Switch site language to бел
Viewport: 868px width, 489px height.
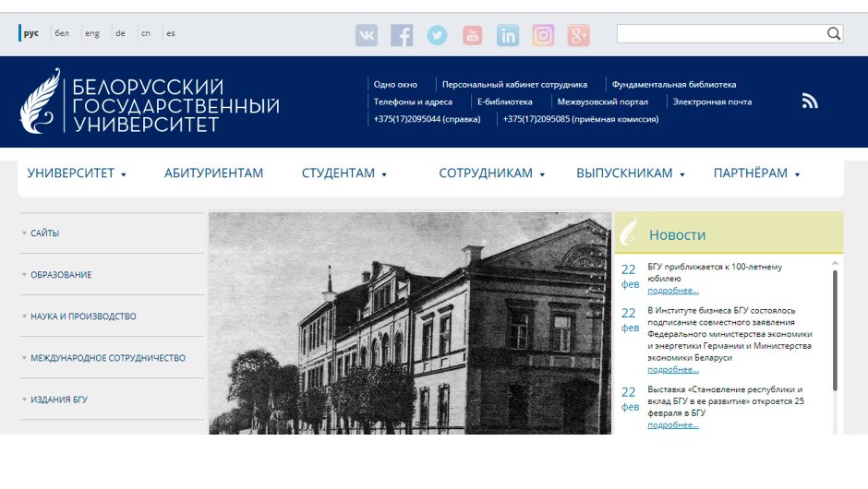[62, 33]
